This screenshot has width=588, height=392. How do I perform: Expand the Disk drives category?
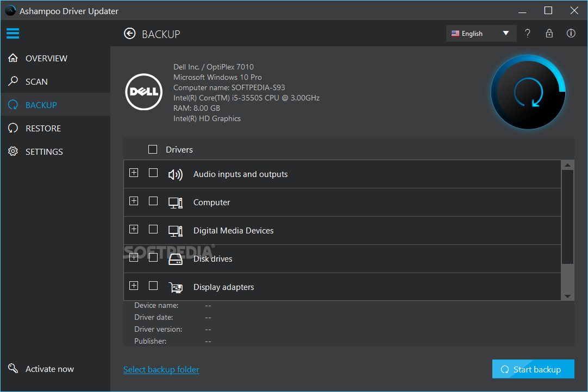134,257
